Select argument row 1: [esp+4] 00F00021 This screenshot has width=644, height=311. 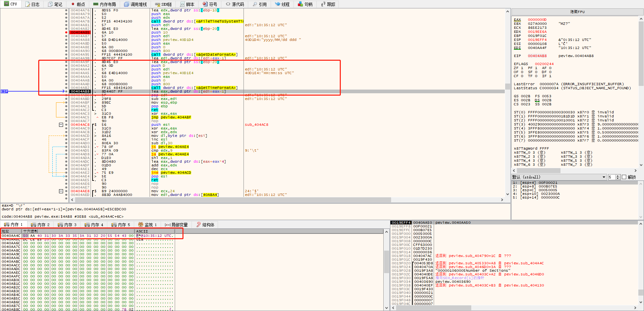(575, 183)
